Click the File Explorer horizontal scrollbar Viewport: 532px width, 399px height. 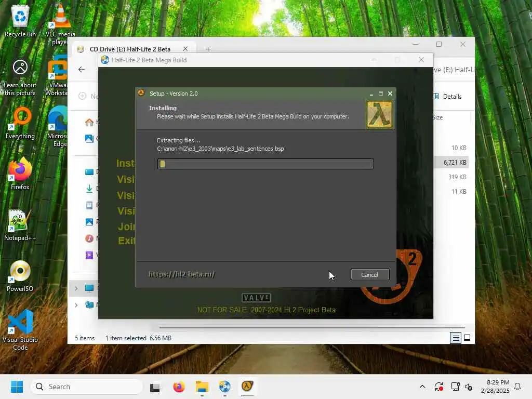coord(312,328)
